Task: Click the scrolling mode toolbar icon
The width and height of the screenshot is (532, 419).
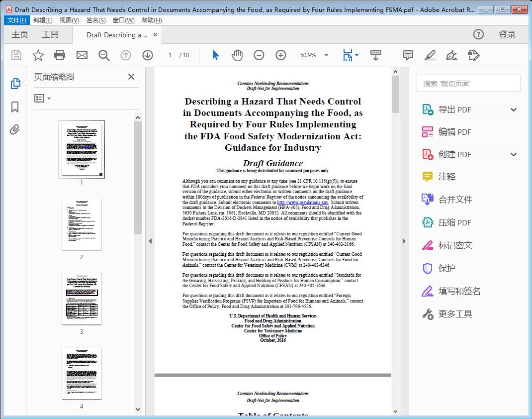Action: [x=375, y=55]
